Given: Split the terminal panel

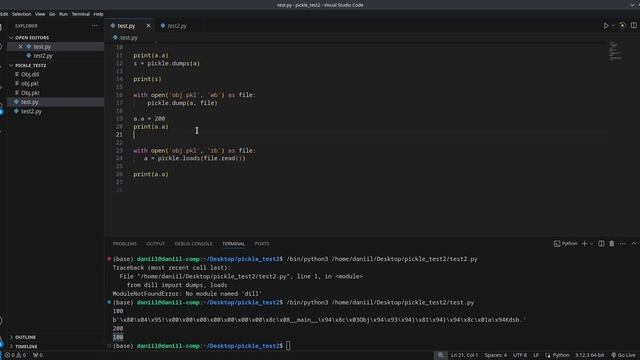Looking at the screenshot, I should point(601,244).
